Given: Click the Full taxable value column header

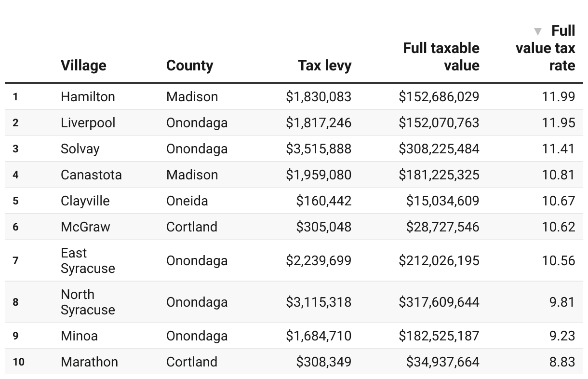Looking at the screenshot, I should [x=441, y=57].
